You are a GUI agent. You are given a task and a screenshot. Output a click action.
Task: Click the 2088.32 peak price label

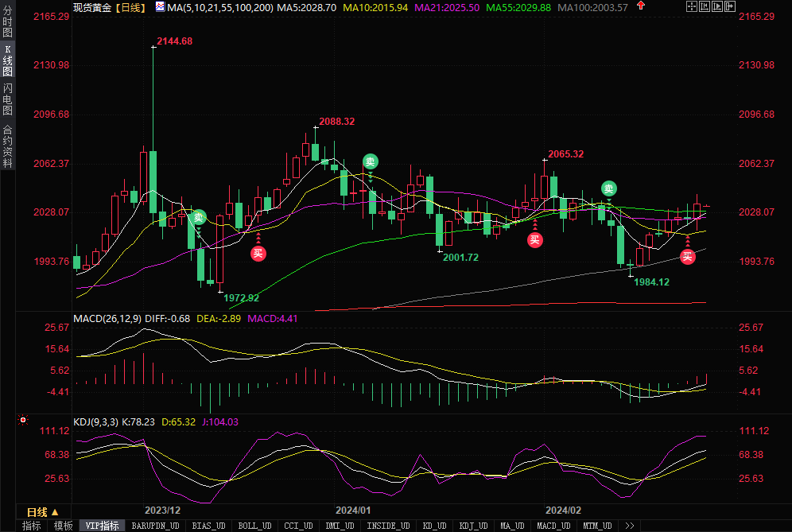pos(337,122)
